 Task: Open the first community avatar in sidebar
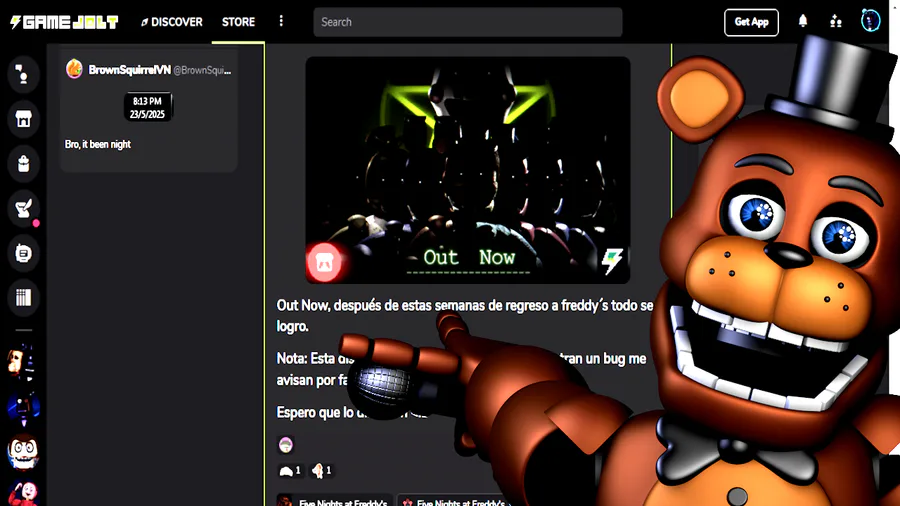(x=24, y=363)
